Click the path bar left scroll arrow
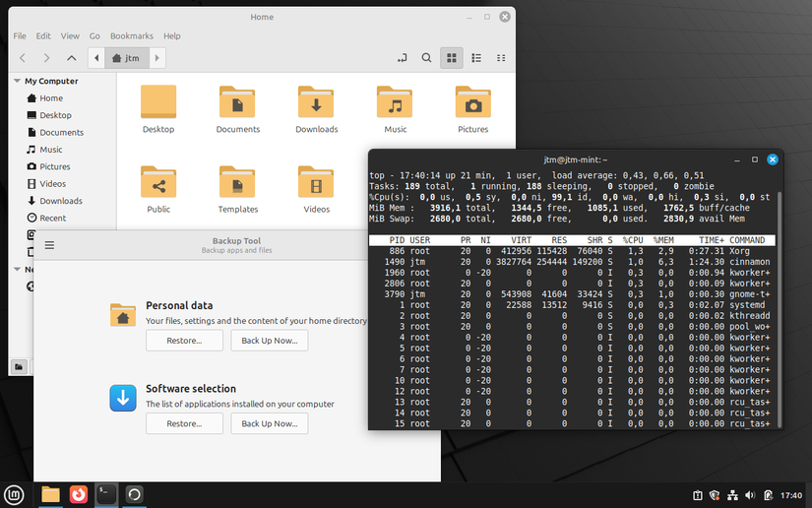812x508 pixels. (96, 58)
